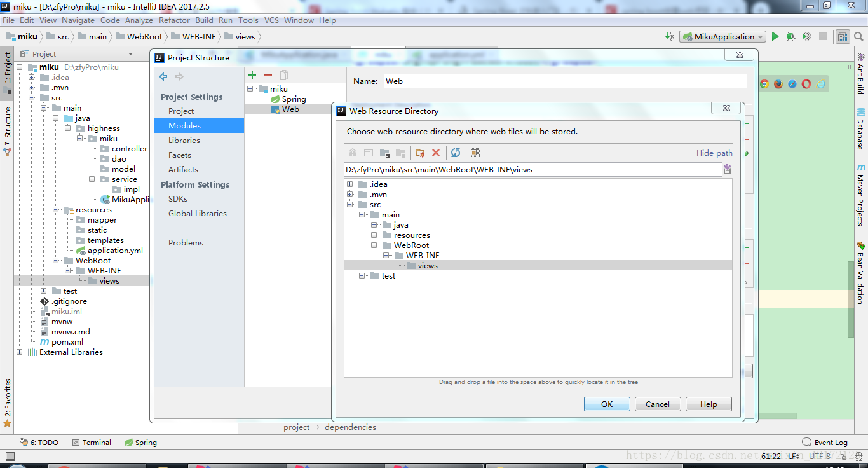868x468 pixels.
Task: Open Favorites tool window on left edge
Action: (x=8, y=403)
